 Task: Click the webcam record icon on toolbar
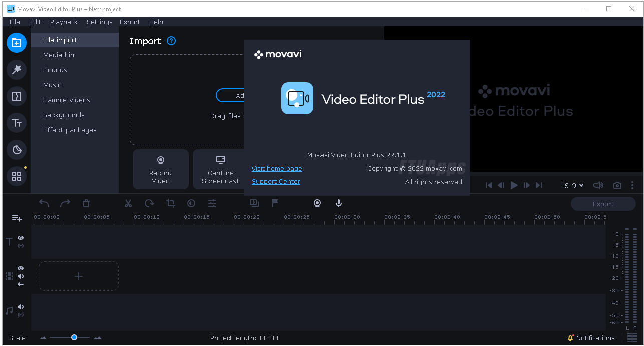click(x=317, y=203)
